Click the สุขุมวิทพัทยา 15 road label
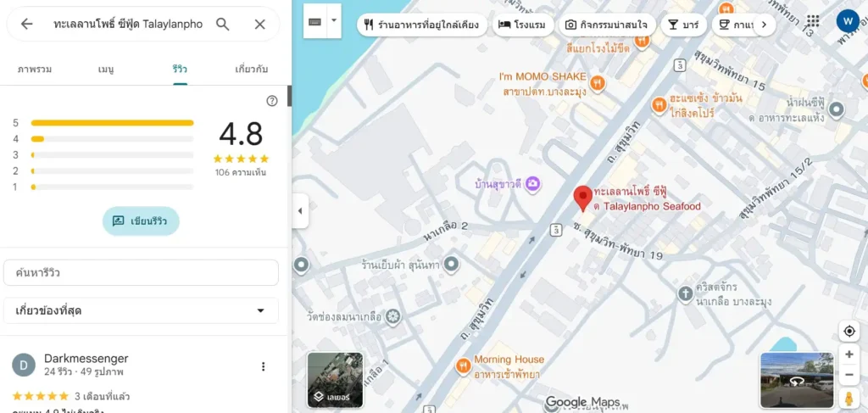Viewport: 868px width, 413px height. (x=730, y=71)
